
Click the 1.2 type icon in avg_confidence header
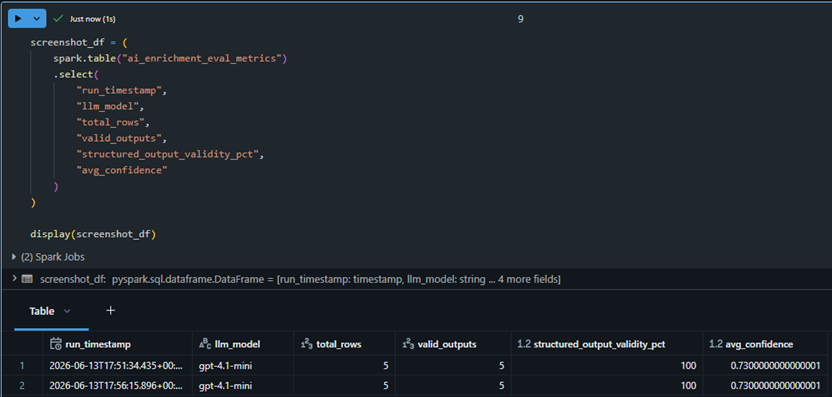click(716, 344)
